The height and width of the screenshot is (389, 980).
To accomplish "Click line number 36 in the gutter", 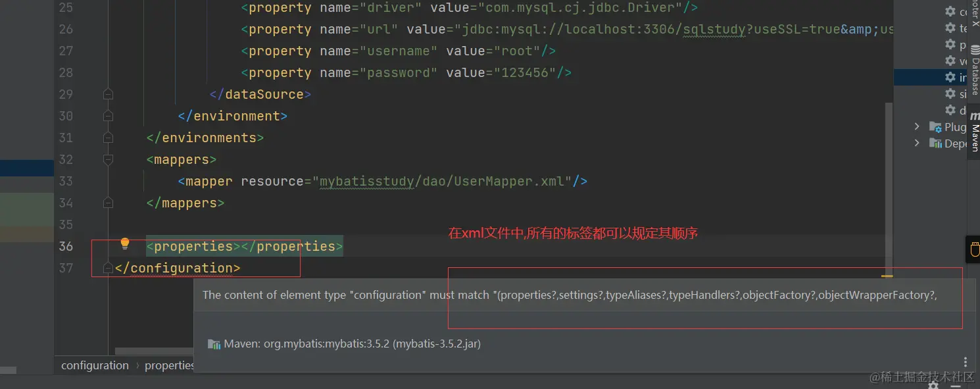I will tap(66, 246).
